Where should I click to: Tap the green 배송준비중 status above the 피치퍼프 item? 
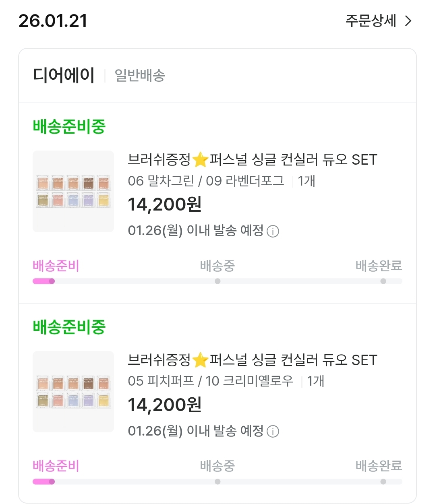click(x=69, y=326)
